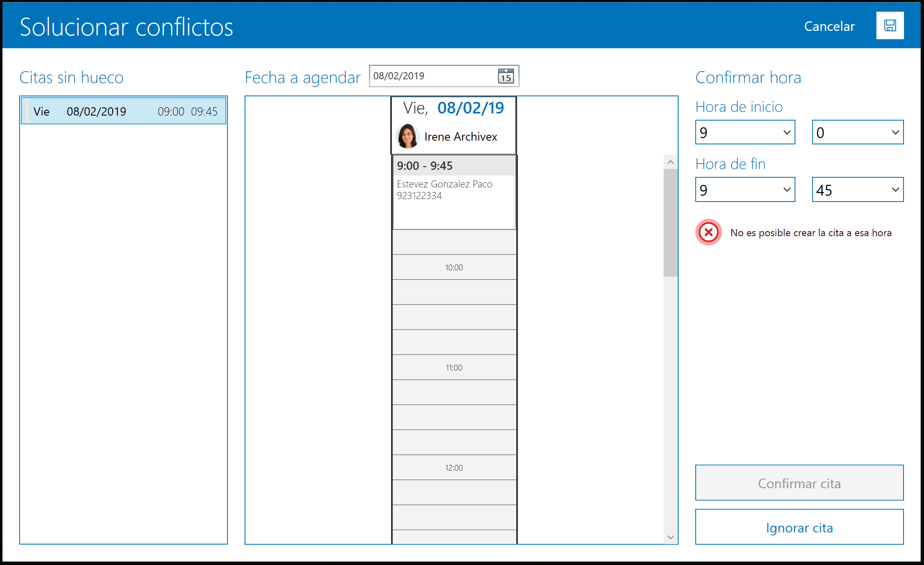924x565 pixels.
Task: Expand the start hour dropdown
Action: coord(745,132)
